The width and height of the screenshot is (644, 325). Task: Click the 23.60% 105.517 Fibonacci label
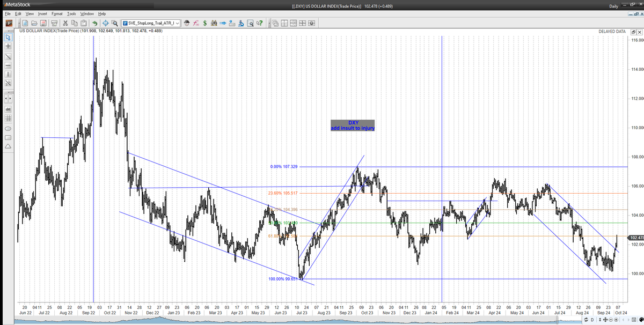(x=282, y=193)
